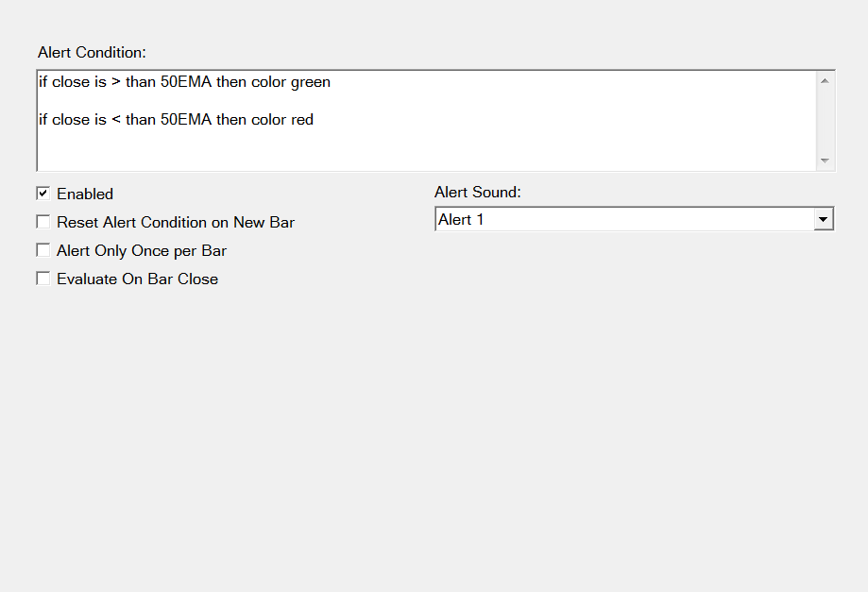
Task: Uncheck the Enabled checkbox
Action: click(x=43, y=194)
